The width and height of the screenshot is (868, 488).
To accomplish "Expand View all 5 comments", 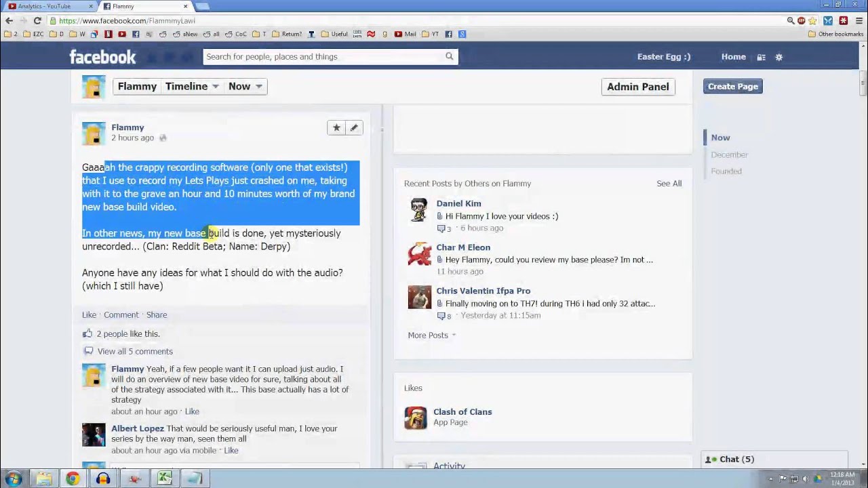I will pos(135,351).
